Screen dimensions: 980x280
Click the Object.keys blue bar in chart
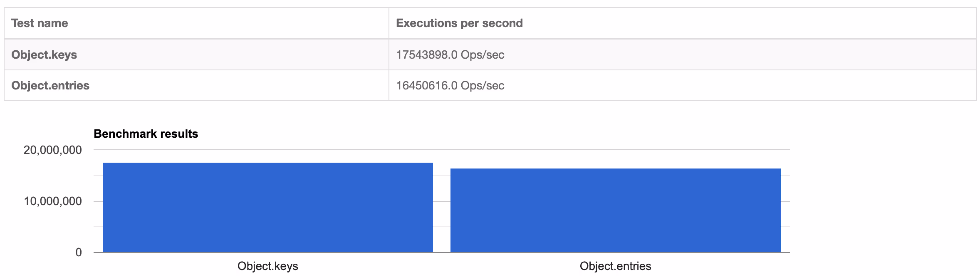click(268, 207)
